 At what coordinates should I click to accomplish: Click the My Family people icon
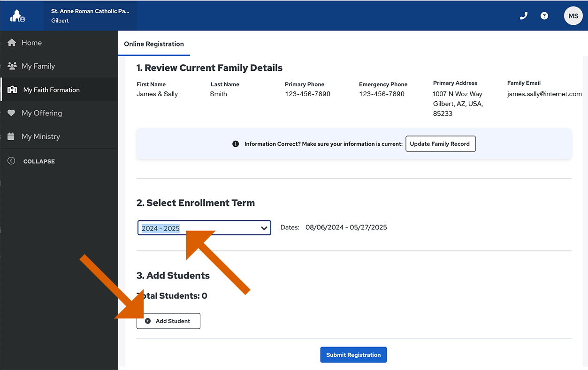pyautogui.click(x=12, y=66)
